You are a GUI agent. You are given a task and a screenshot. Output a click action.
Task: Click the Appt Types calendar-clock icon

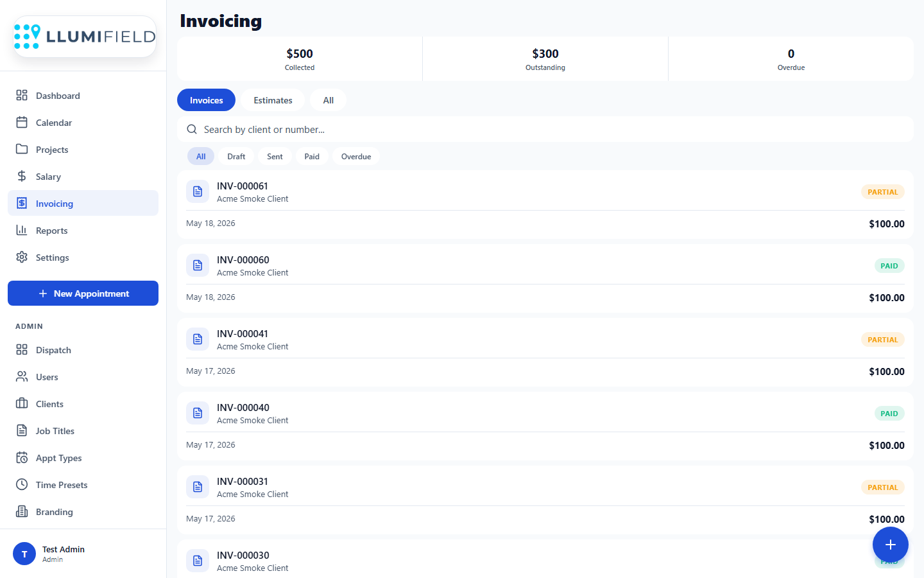point(22,457)
